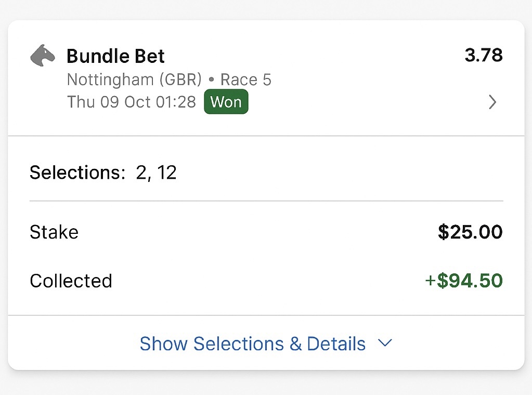Click the +$94.50 collected amount
Viewport: 532px width, 395px height.
[464, 281]
